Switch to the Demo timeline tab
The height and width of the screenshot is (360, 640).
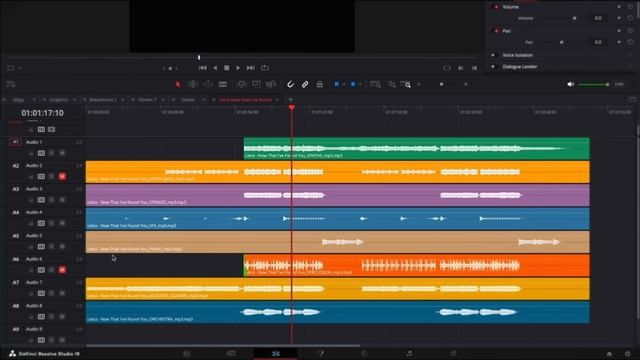[x=188, y=100]
